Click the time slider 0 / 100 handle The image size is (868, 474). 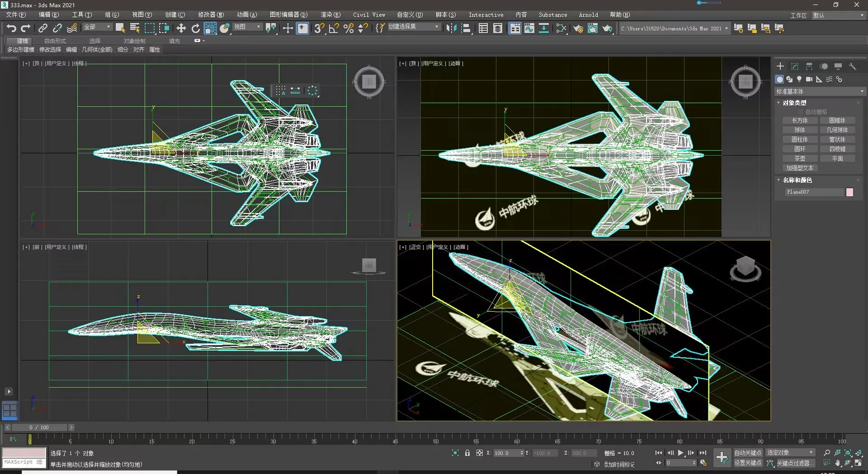(39, 427)
